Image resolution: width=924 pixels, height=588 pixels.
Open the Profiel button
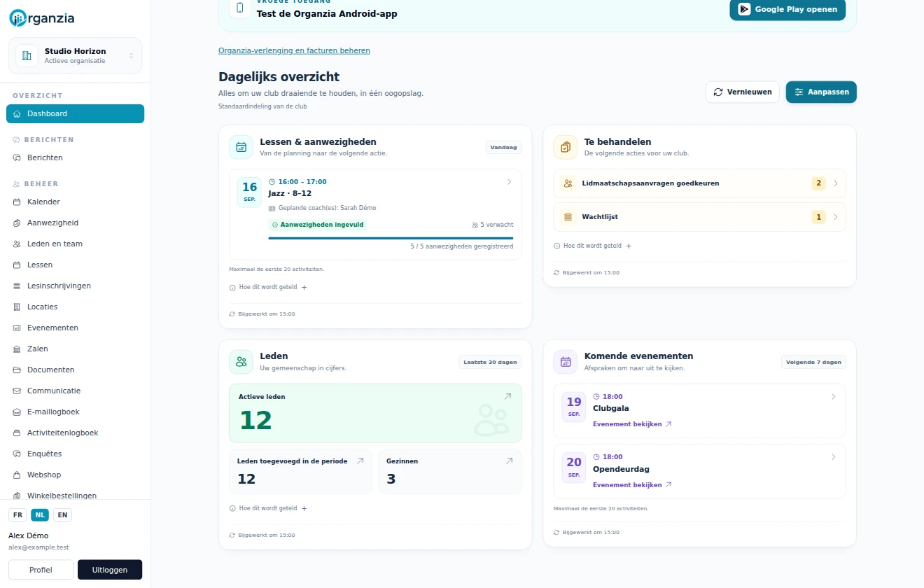(41, 570)
